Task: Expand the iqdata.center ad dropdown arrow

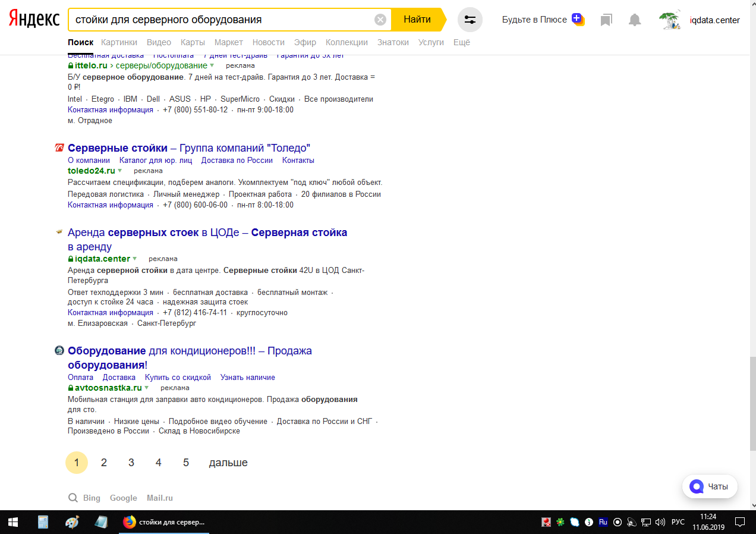Action: (134, 259)
